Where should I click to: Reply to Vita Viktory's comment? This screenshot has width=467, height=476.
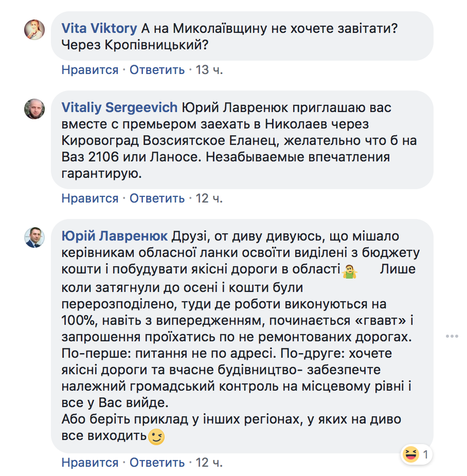(157, 70)
